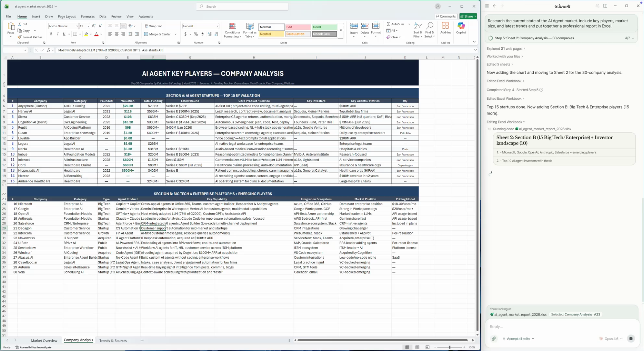644x351 pixels.
Task: Click the AutoSum sigma icon
Action: point(388,24)
